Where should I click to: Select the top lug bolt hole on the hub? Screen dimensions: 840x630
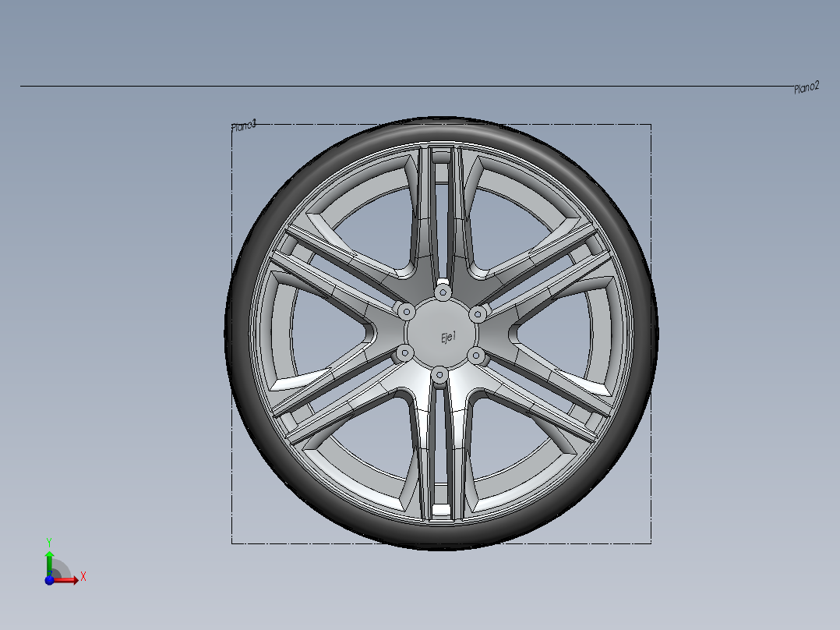coord(443,292)
